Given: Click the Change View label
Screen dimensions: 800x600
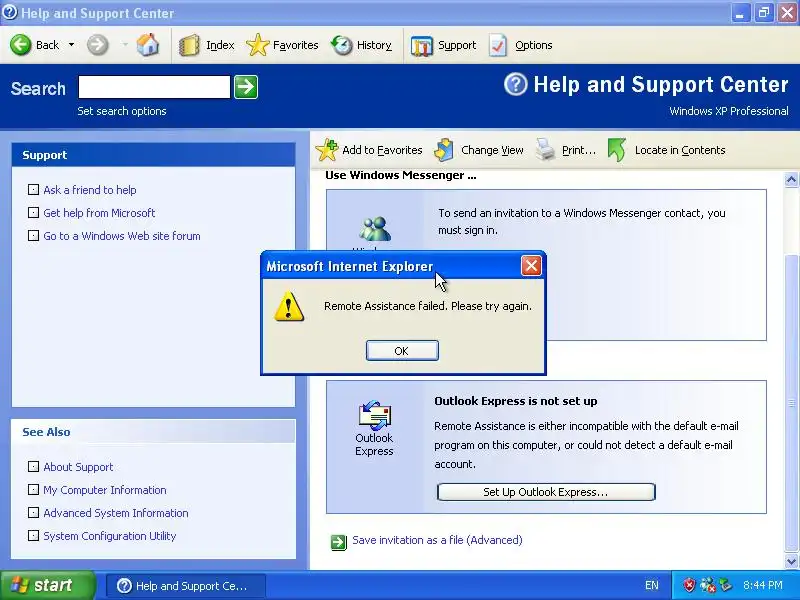Looking at the screenshot, I should [492, 150].
